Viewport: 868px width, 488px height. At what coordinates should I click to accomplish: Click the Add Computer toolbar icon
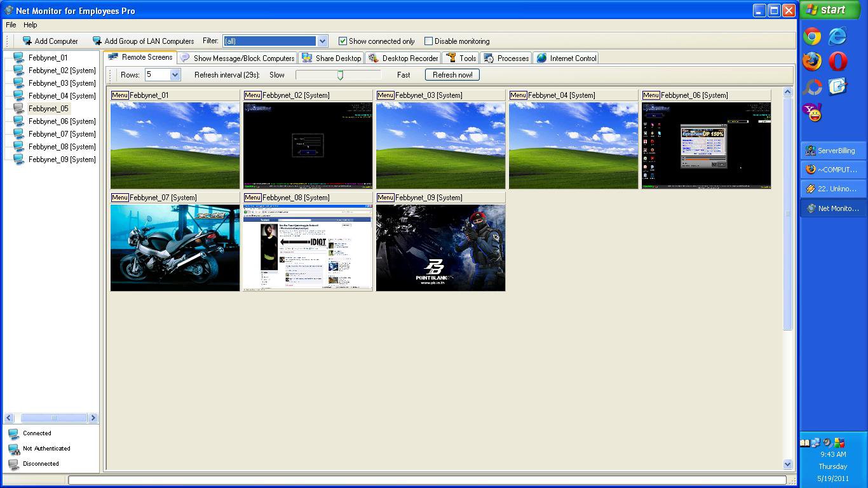click(27, 41)
